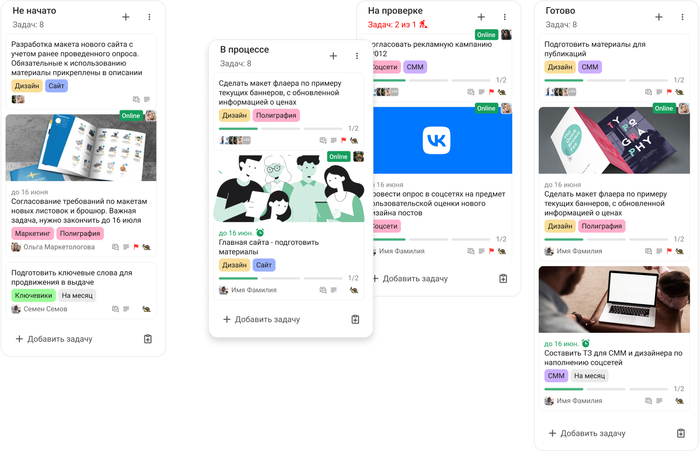This screenshot has height=451, width=700.
Task: Open the VK logo card image
Action: tap(442, 140)
